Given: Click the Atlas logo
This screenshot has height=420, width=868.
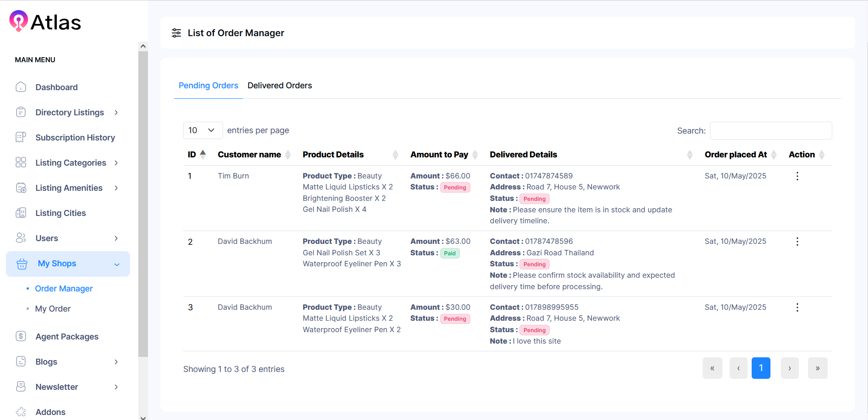Looking at the screenshot, I should tap(45, 22).
